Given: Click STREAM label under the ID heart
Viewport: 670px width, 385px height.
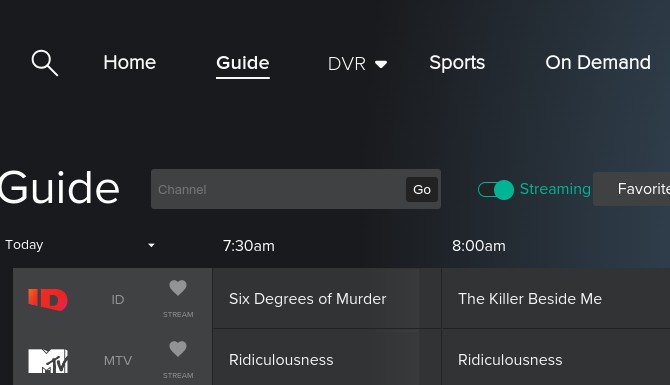Looking at the screenshot, I should (x=178, y=314).
